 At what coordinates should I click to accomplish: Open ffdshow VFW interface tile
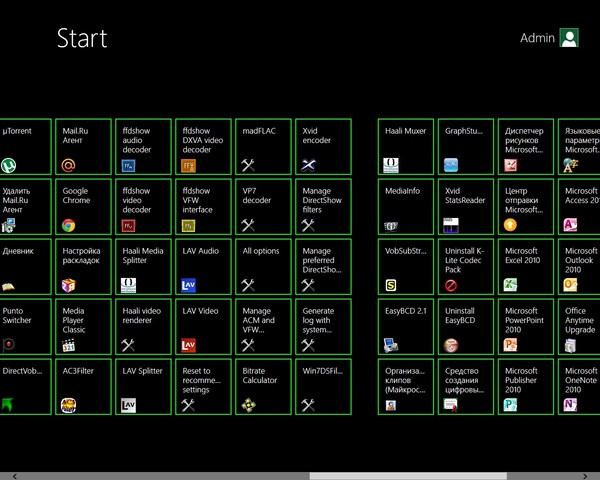click(204, 207)
